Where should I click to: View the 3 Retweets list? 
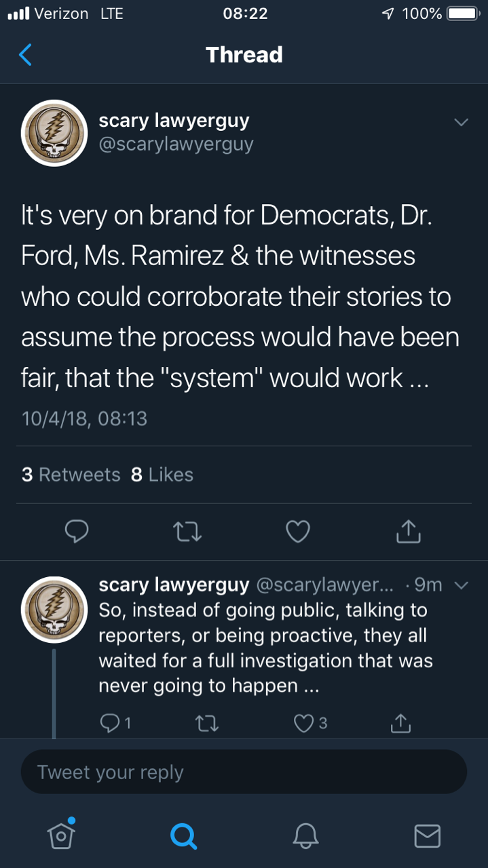point(71,475)
